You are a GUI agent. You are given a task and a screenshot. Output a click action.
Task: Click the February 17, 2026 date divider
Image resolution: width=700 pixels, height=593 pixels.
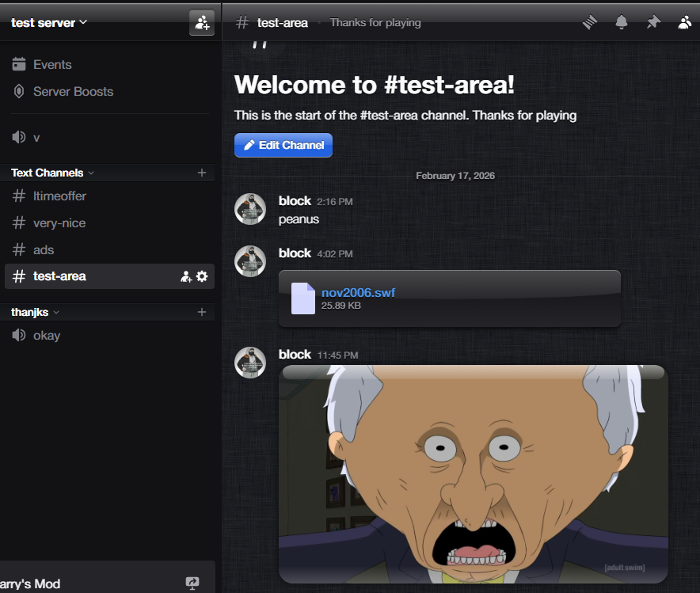[x=455, y=176]
